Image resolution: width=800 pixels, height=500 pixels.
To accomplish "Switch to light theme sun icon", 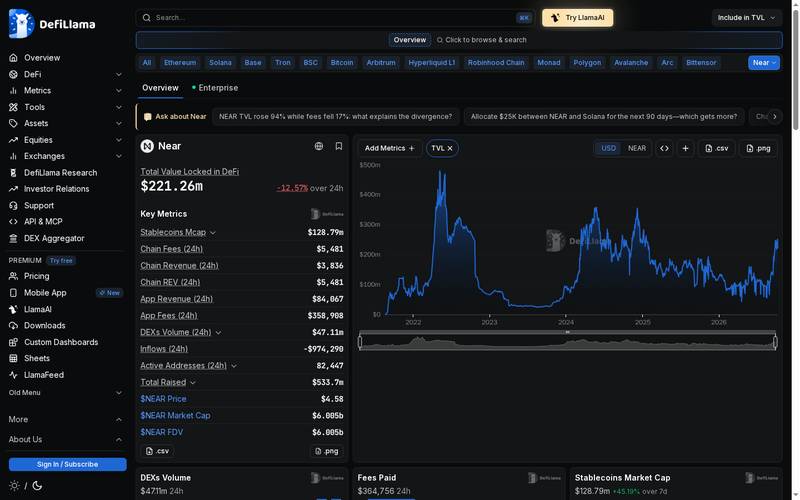I will tap(14, 486).
